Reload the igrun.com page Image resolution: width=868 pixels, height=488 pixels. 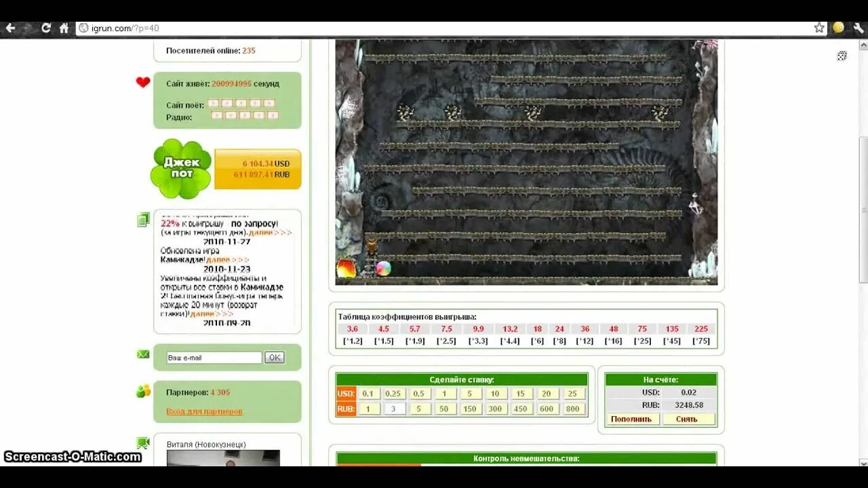point(46,28)
